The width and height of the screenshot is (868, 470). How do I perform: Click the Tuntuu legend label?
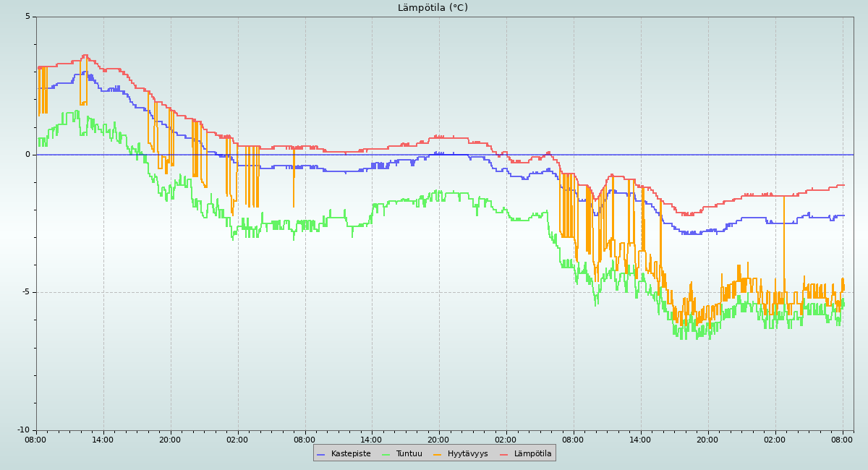[409, 454]
